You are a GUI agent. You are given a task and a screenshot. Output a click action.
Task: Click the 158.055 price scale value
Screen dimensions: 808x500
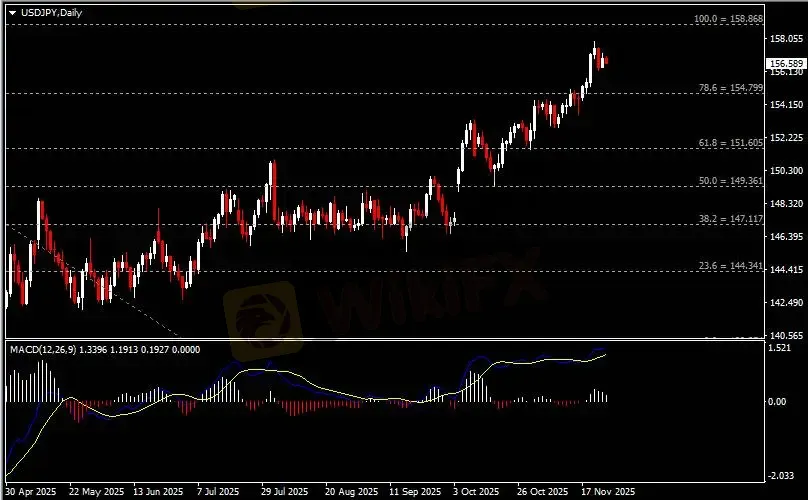[x=786, y=39]
